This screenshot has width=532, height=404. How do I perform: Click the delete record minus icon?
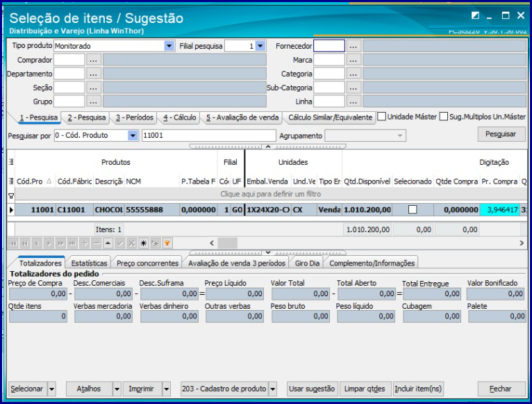(97, 243)
